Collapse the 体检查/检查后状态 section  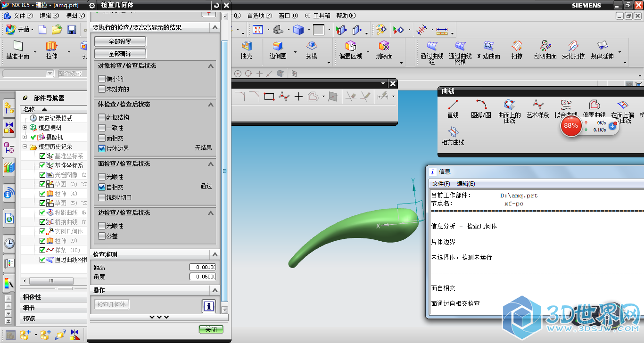pyautogui.click(x=210, y=105)
